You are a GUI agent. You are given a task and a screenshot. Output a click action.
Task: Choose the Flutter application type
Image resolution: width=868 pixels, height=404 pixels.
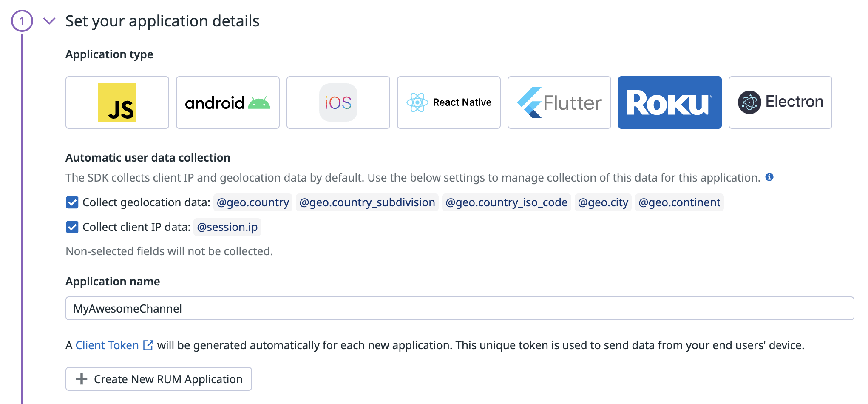[x=559, y=102]
